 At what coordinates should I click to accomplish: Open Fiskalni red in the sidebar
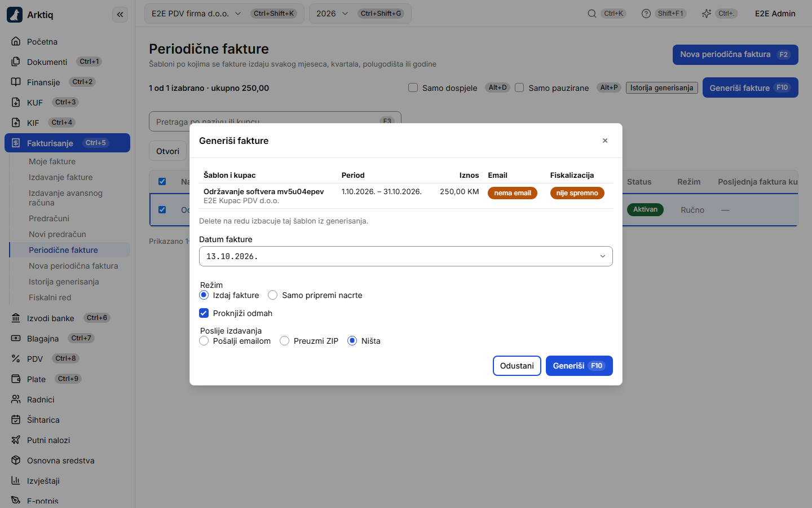[x=50, y=297]
